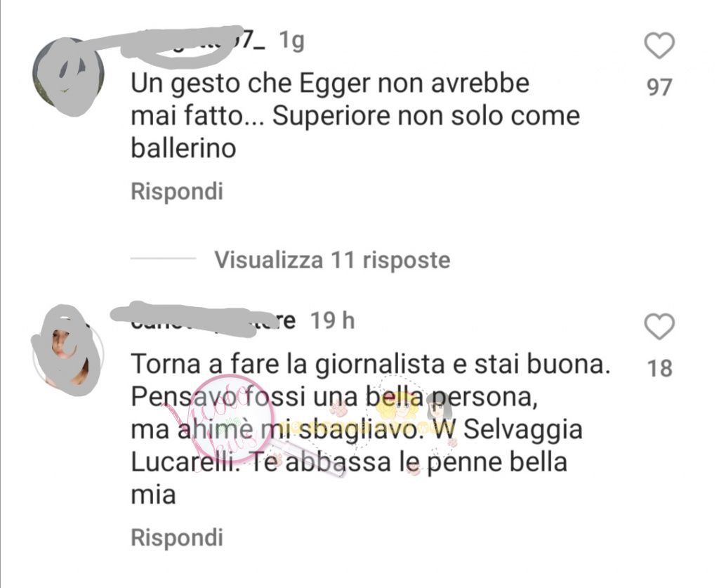View the 97 likes on the first comment

[x=659, y=87]
